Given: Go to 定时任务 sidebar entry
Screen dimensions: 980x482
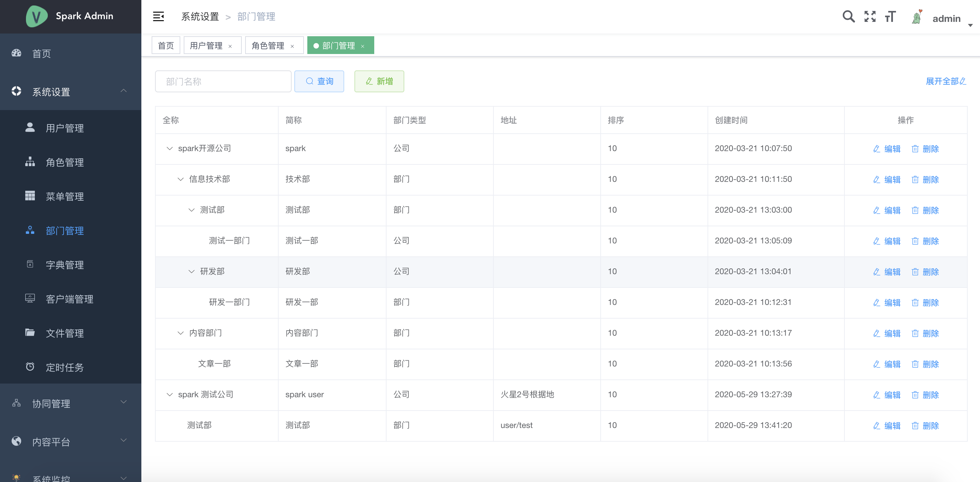Looking at the screenshot, I should click(x=64, y=367).
